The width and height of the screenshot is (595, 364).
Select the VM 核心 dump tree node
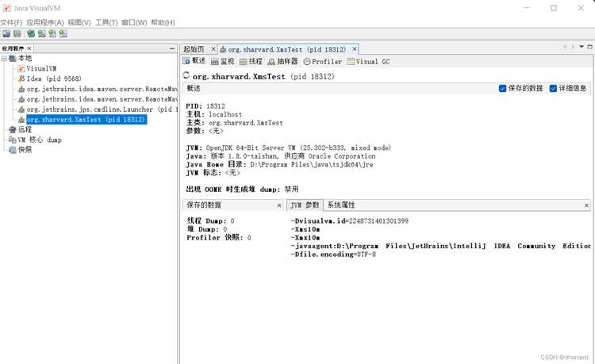[40, 140]
